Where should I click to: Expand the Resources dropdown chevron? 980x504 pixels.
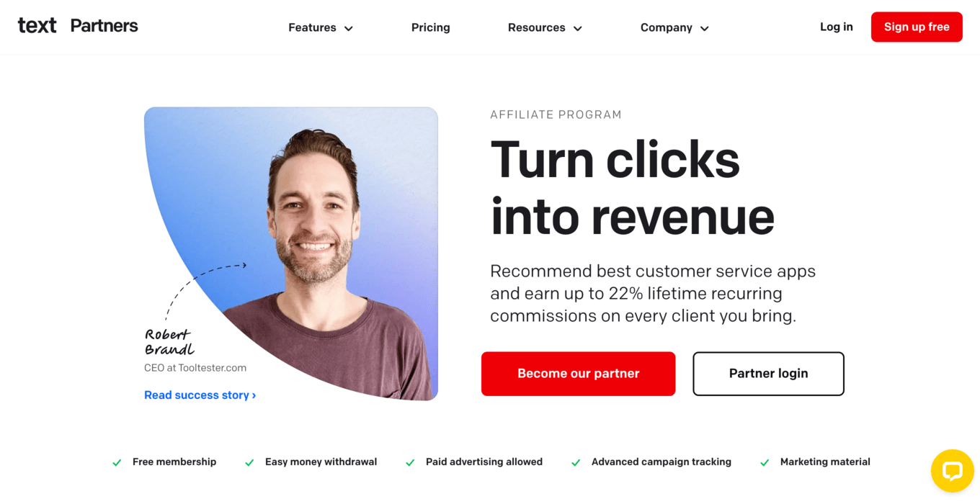tap(578, 29)
